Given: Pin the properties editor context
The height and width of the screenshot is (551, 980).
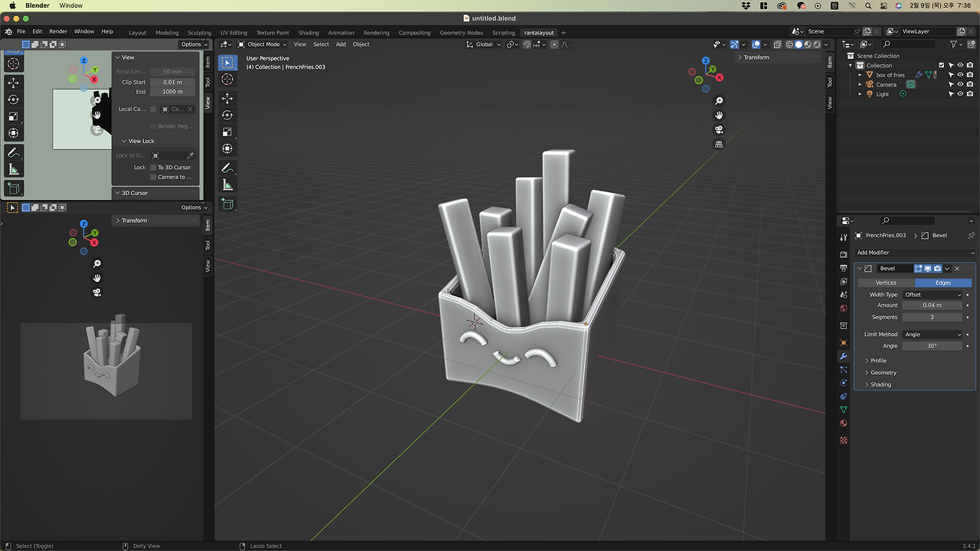Looking at the screenshot, I should pos(971,235).
